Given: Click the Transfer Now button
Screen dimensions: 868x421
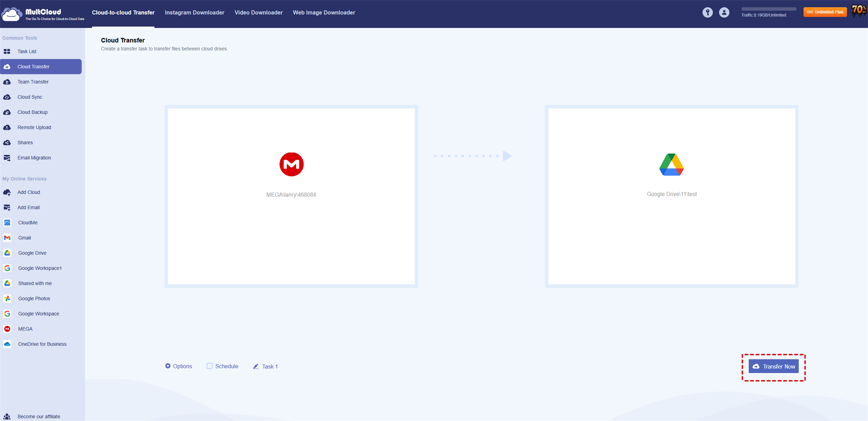Looking at the screenshot, I should click(774, 367).
